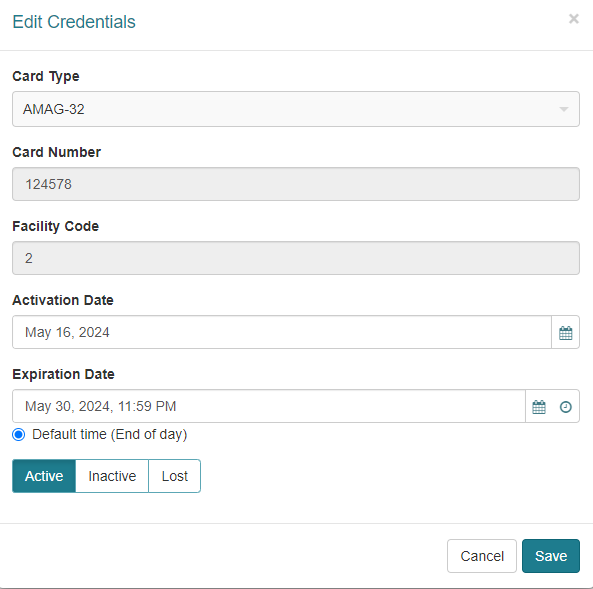Click the Card Number label

56,152
